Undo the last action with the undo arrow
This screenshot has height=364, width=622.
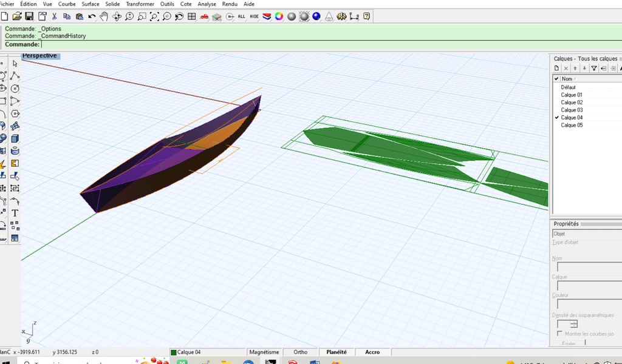pos(92,16)
